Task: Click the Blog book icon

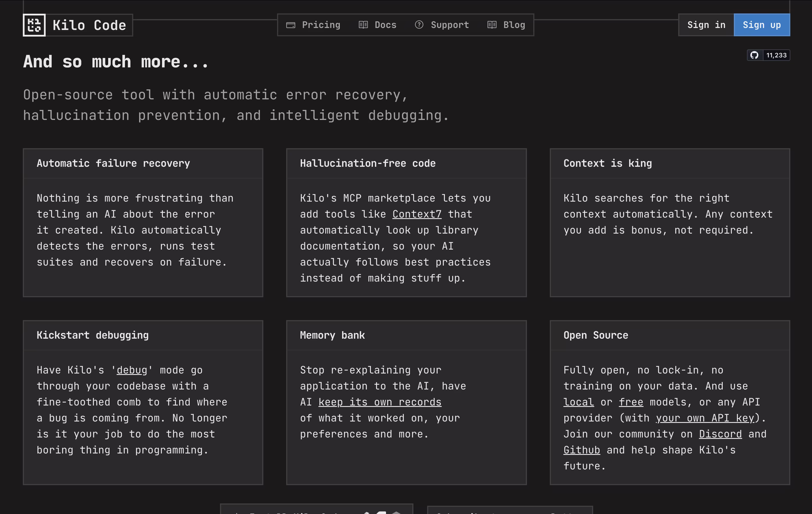Action: pyautogui.click(x=492, y=25)
